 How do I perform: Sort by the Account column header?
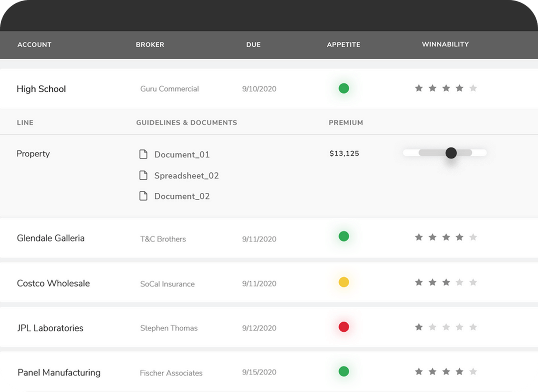(34, 45)
